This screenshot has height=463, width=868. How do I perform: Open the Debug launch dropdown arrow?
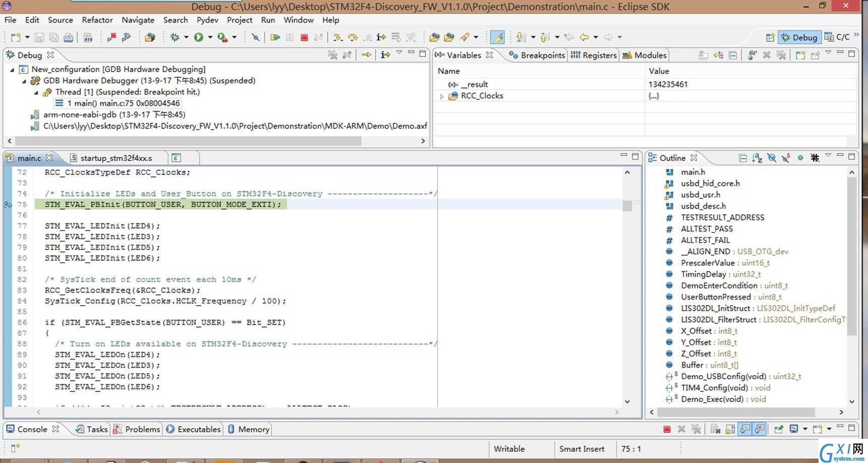coord(186,37)
